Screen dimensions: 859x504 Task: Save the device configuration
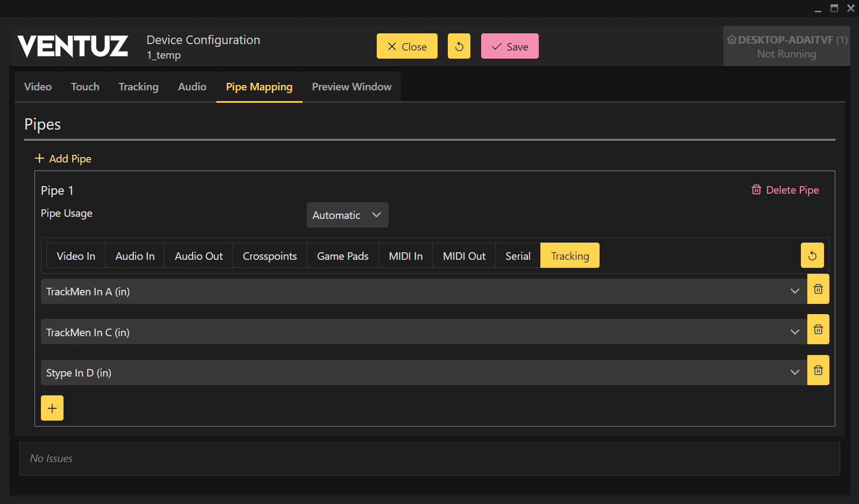pyautogui.click(x=510, y=46)
